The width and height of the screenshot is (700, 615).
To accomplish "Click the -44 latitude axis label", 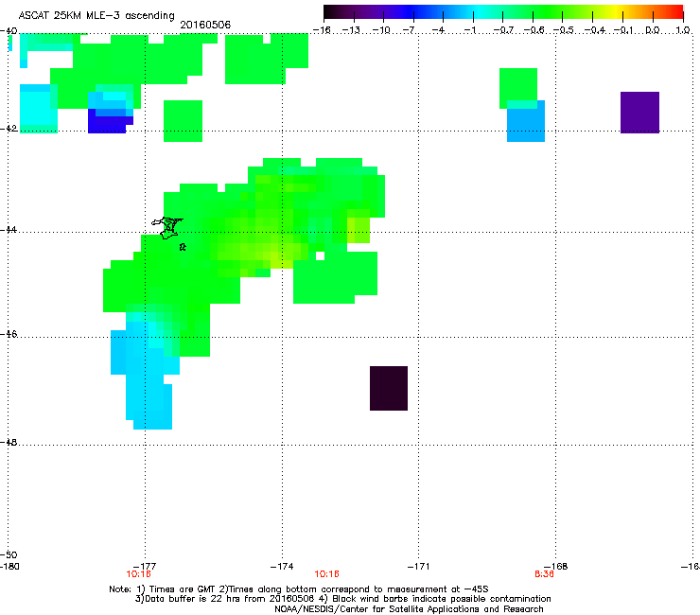I will [x=9, y=230].
